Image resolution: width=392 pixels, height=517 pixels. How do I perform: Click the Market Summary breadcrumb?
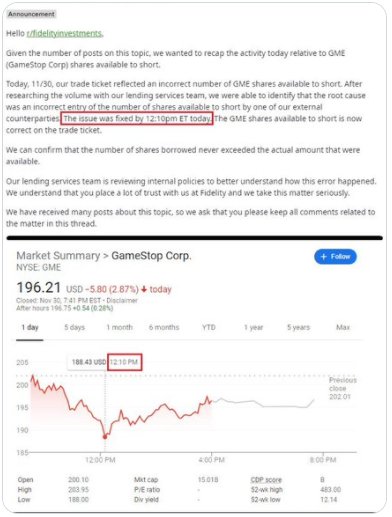point(58,256)
